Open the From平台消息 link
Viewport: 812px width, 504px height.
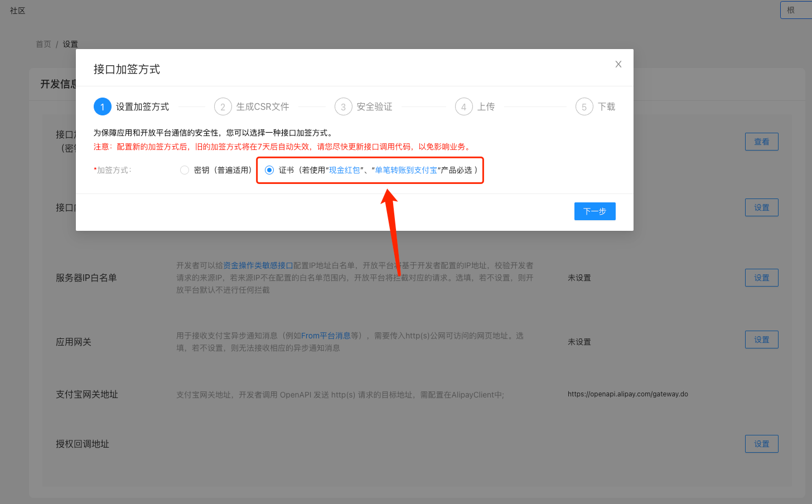326,336
